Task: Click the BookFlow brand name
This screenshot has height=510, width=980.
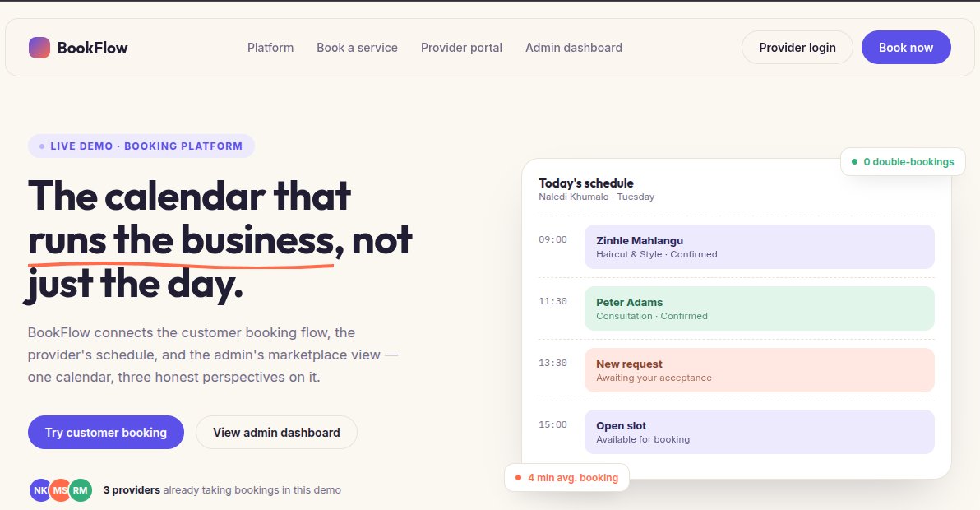Action: pyautogui.click(x=93, y=48)
